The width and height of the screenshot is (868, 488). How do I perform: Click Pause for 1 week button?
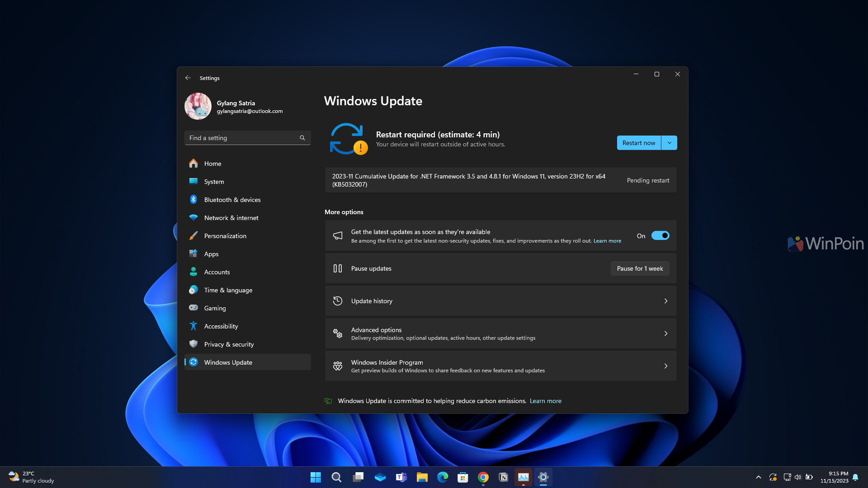(640, 268)
